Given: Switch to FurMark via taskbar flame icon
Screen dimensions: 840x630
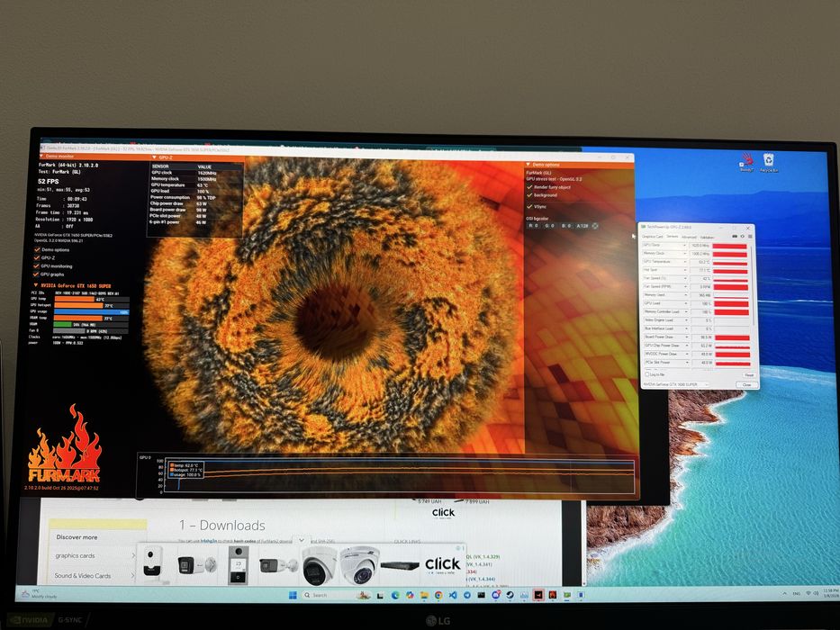Looking at the screenshot, I should [553, 595].
